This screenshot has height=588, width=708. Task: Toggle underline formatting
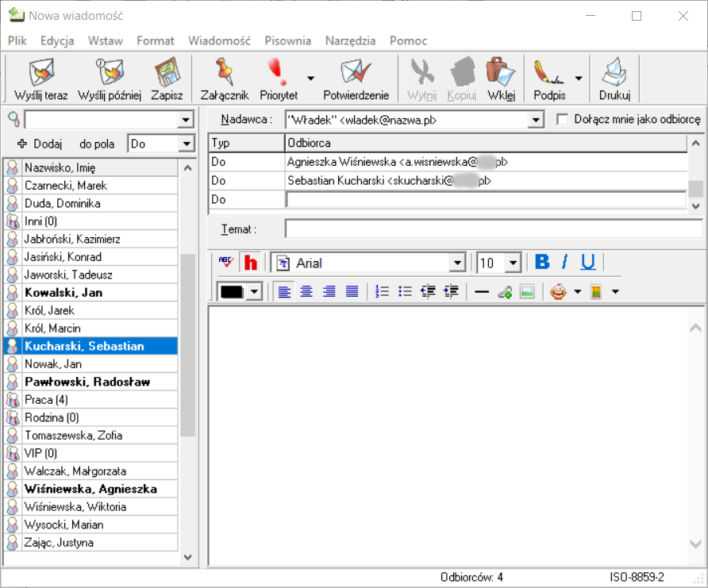tap(588, 262)
